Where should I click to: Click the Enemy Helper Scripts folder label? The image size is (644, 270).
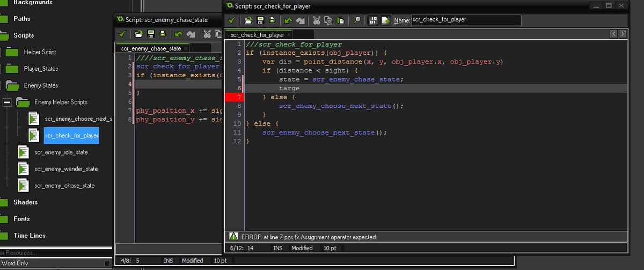pos(61,102)
